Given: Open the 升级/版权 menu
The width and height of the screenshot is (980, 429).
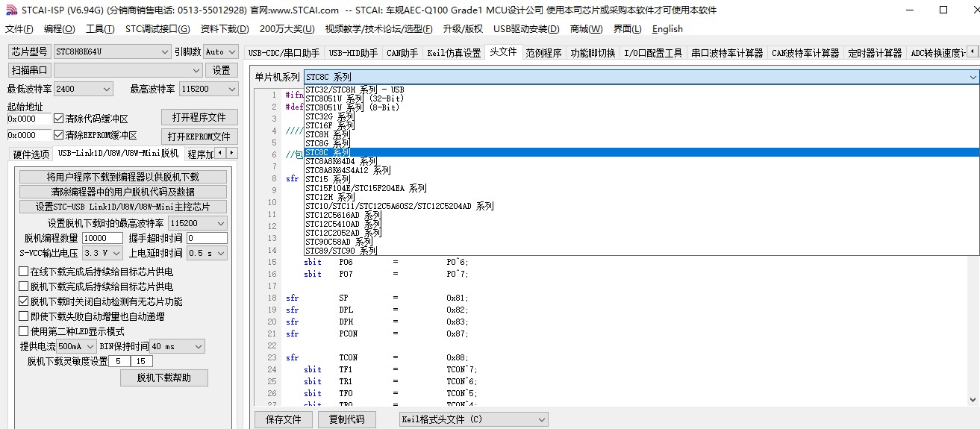Looking at the screenshot, I should pyautogui.click(x=463, y=29).
